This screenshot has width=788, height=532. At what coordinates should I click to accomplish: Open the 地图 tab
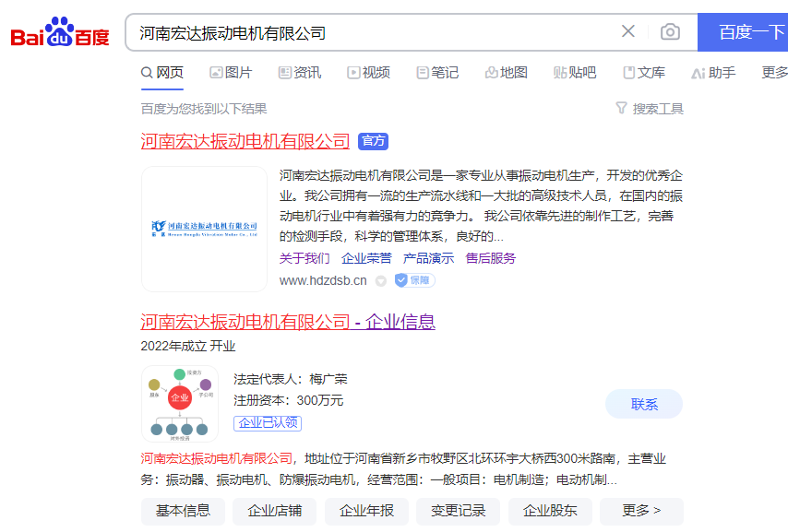click(x=507, y=73)
